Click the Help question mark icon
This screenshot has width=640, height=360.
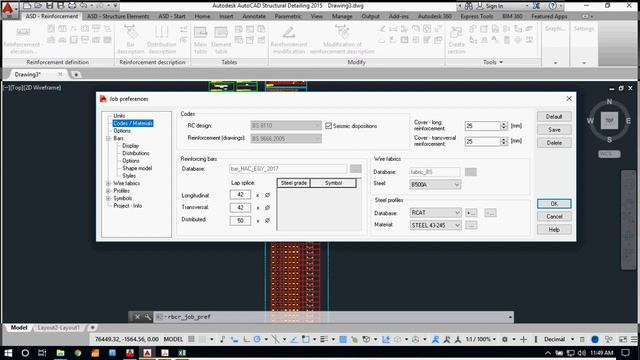tap(552, 6)
